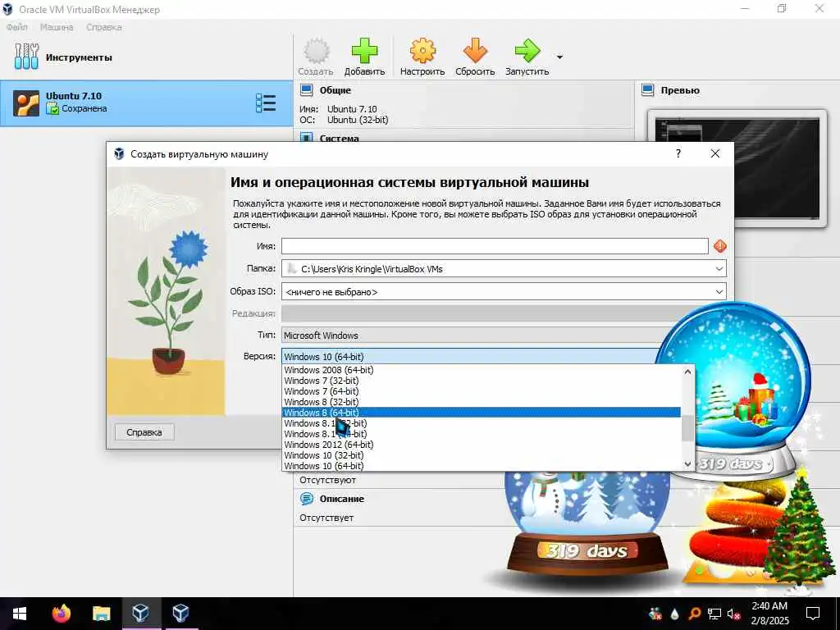Click the Общие section icon

click(x=307, y=90)
